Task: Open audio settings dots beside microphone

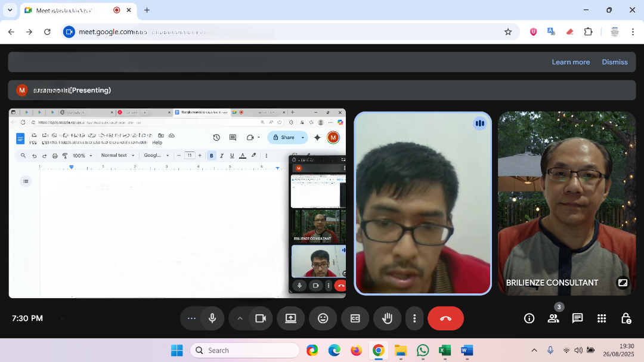Action: pos(191,318)
